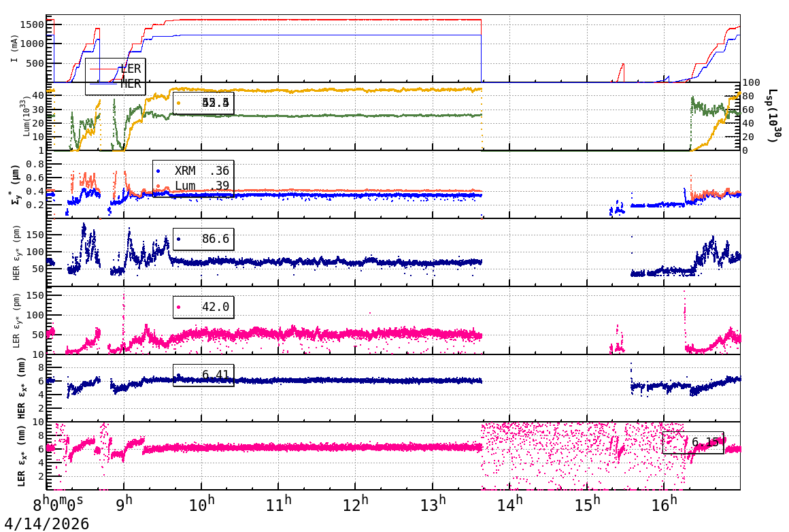Click the 150 tick on LER εy* axis

tap(35, 295)
